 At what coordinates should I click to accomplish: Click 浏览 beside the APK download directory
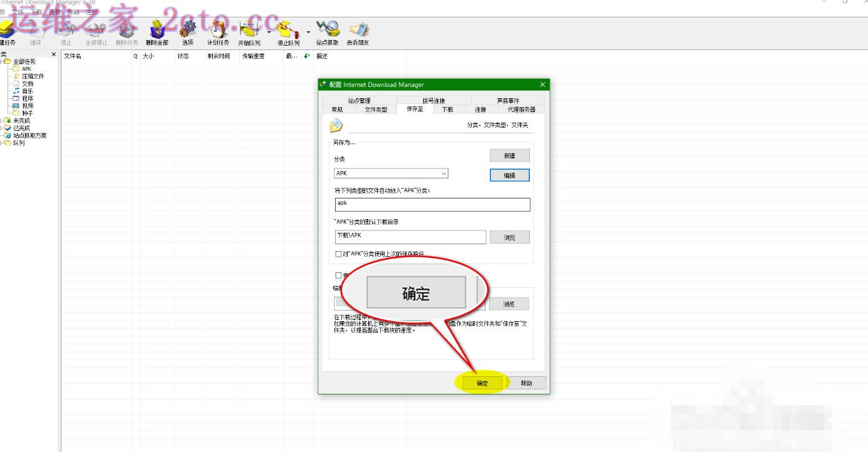pos(510,237)
